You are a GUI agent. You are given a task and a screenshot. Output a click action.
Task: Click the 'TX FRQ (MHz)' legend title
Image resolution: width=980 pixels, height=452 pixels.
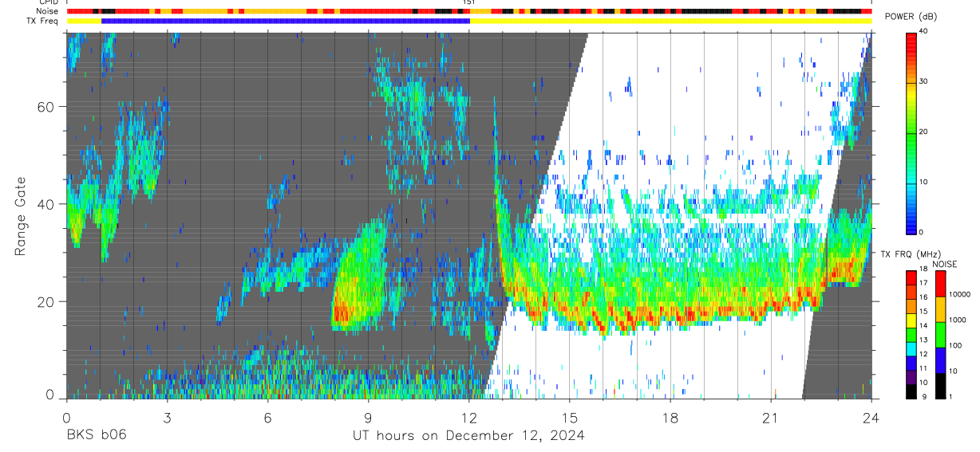[911, 254]
